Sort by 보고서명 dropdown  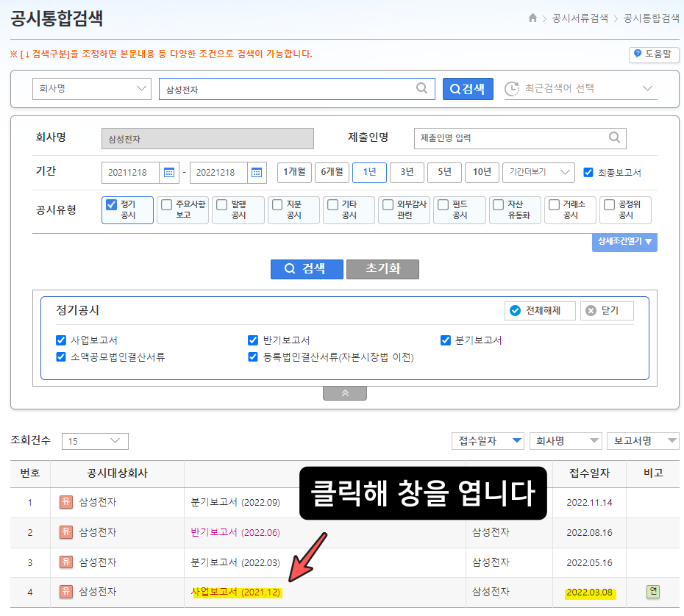(643, 441)
